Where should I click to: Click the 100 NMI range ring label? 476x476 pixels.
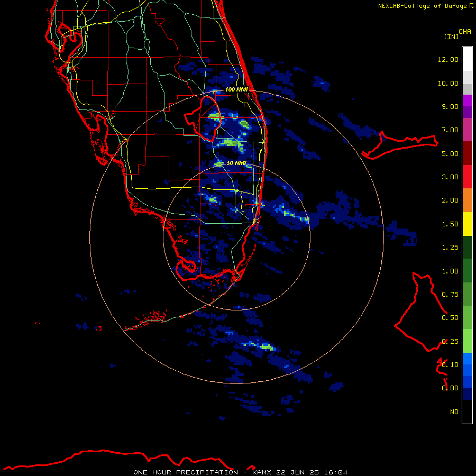click(236, 89)
